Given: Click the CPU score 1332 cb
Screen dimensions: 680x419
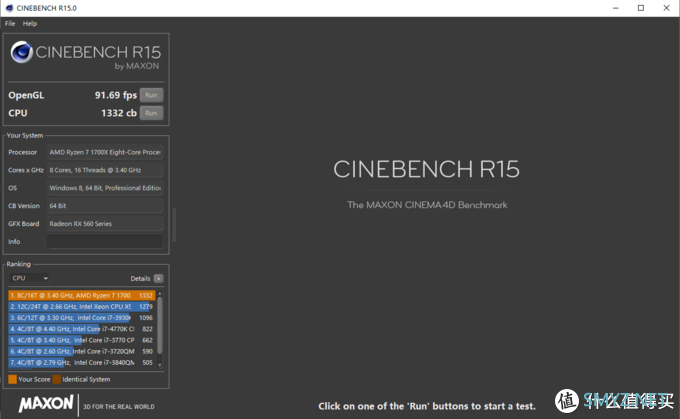Looking at the screenshot, I should (119, 113).
